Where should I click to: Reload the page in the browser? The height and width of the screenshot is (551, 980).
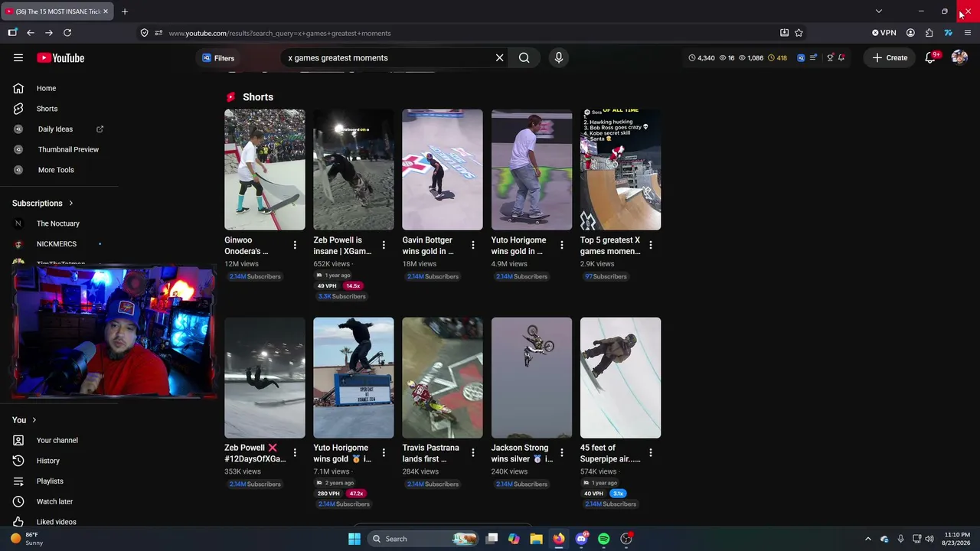67,33
